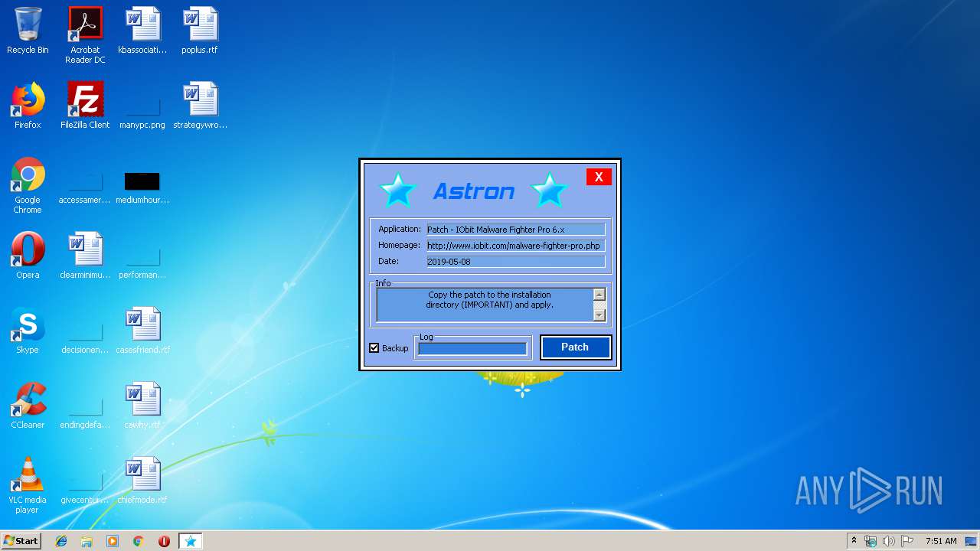Viewport: 980px width, 551px height.
Task: Launch Acrobat Reader DC shortcut
Action: point(85,35)
